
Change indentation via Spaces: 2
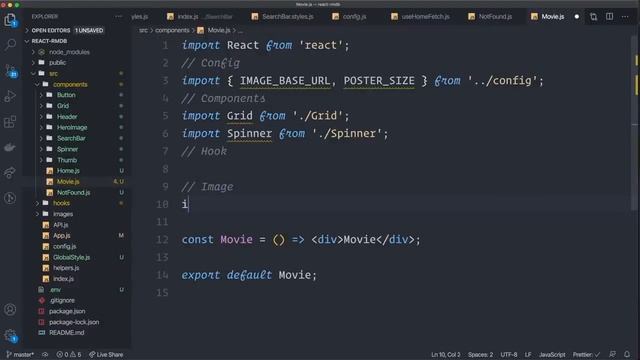pyautogui.click(x=480, y=354)
